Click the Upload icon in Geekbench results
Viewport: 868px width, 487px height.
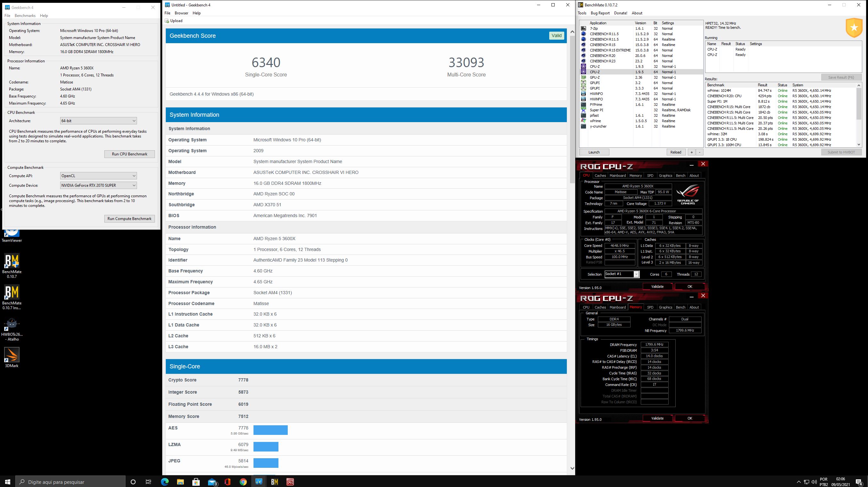167,21
